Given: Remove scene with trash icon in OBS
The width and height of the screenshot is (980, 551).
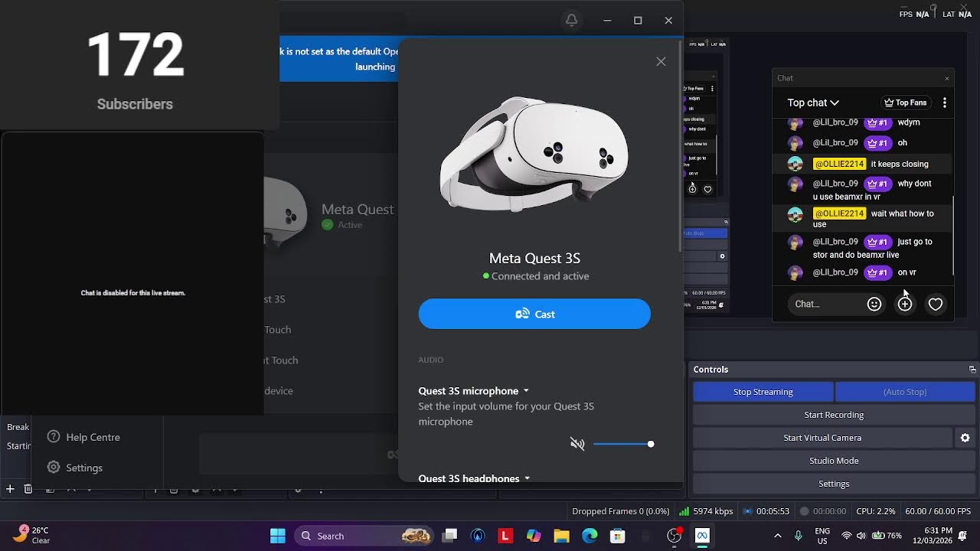Looking at the screenshot, I should tap(28, 488).
